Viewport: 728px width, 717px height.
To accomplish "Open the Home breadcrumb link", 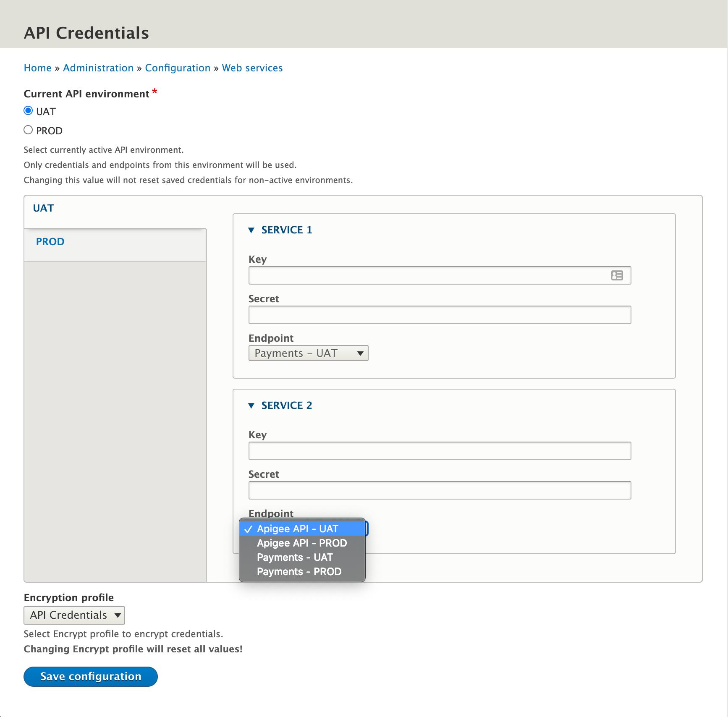I will click(x=37, y=68).
